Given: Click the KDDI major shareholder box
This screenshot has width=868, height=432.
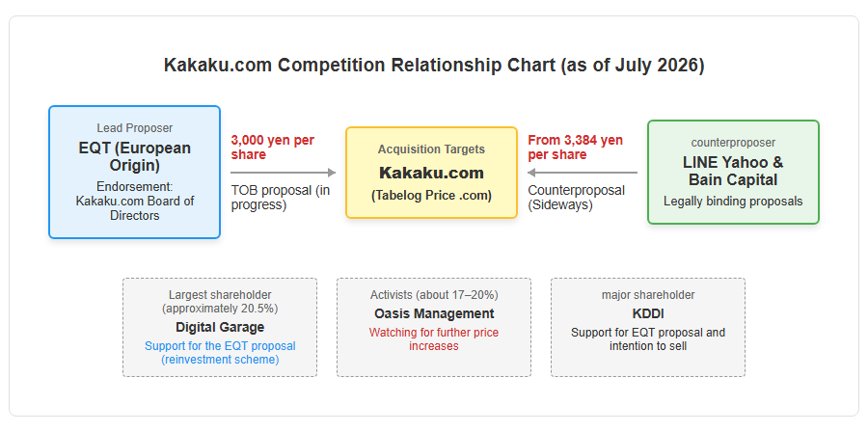Looking at the screenshot, I should [648, 328].
